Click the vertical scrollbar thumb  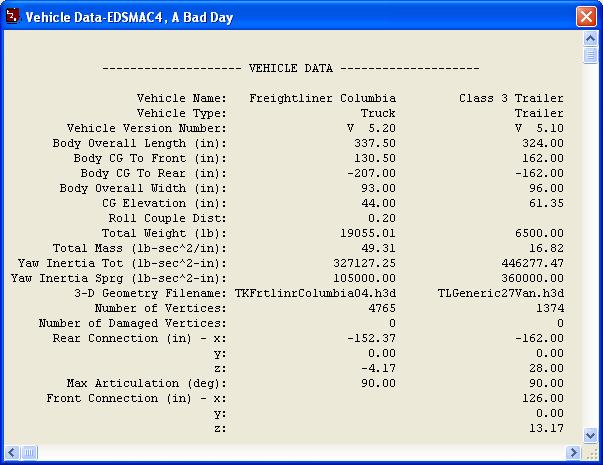point(591,55)
